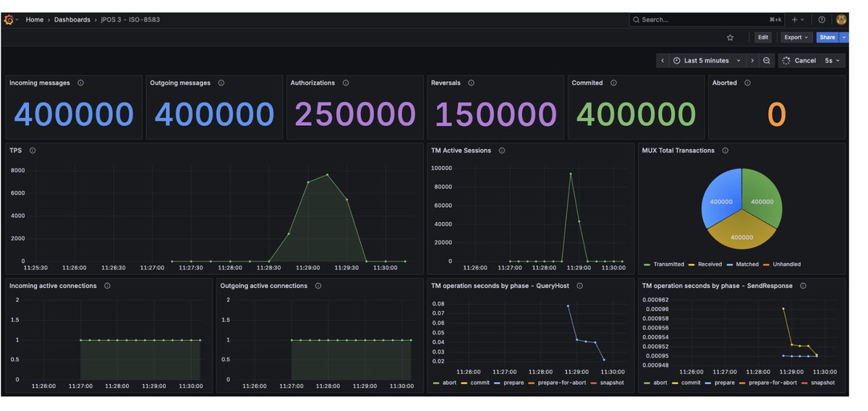Viewport: 868px width, 411px height.
Task: Open the Incoming messages panel title
Action: point(40,83)
